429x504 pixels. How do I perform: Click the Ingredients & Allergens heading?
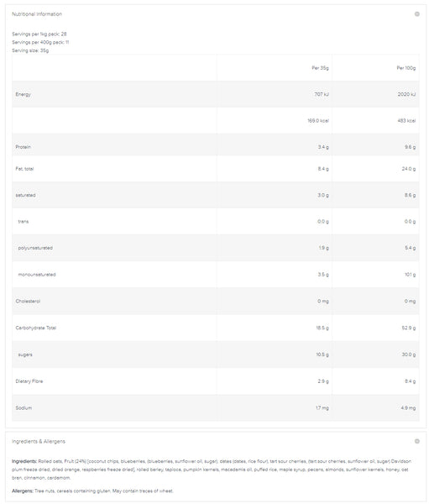[x=39, y=441]
